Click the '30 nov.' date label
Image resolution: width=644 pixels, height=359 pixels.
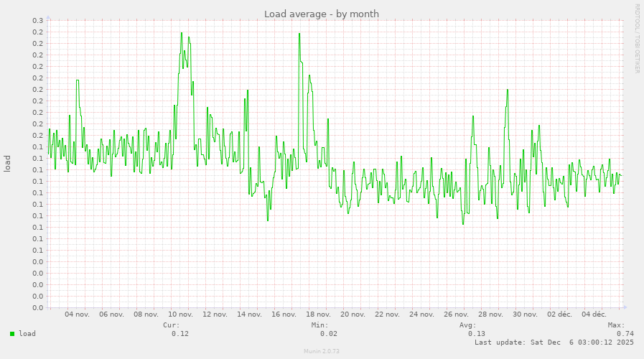526,314
